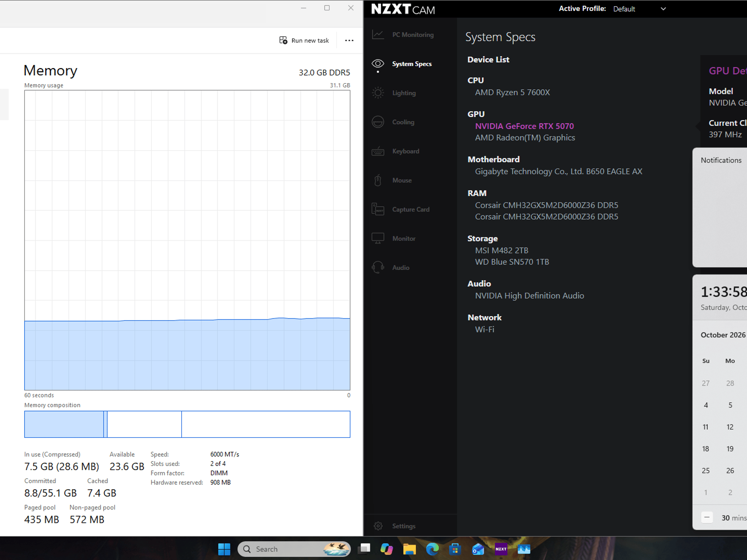Launch Microsoft Edge from the taskbar

coord(432,549)
